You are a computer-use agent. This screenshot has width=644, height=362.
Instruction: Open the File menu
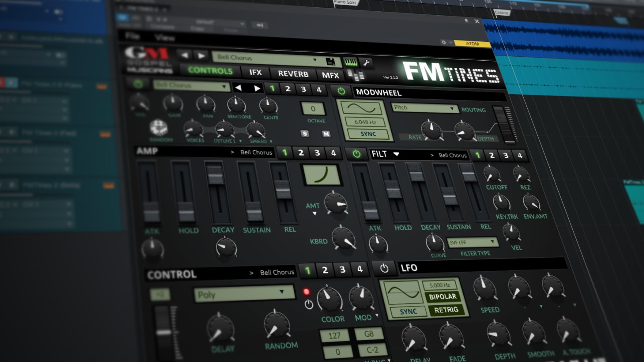132,36
